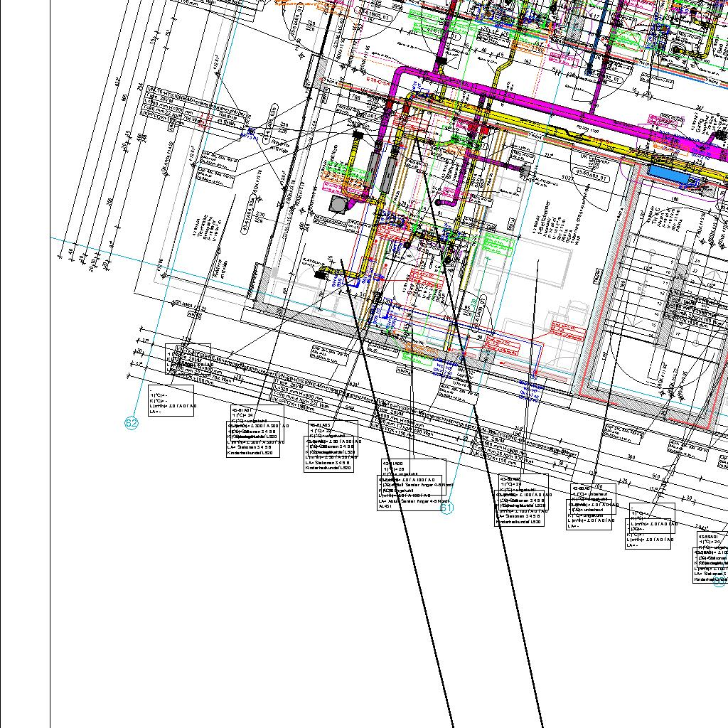Click the grid axis bubble 61
728x728 pixels.
coord(446,508)
